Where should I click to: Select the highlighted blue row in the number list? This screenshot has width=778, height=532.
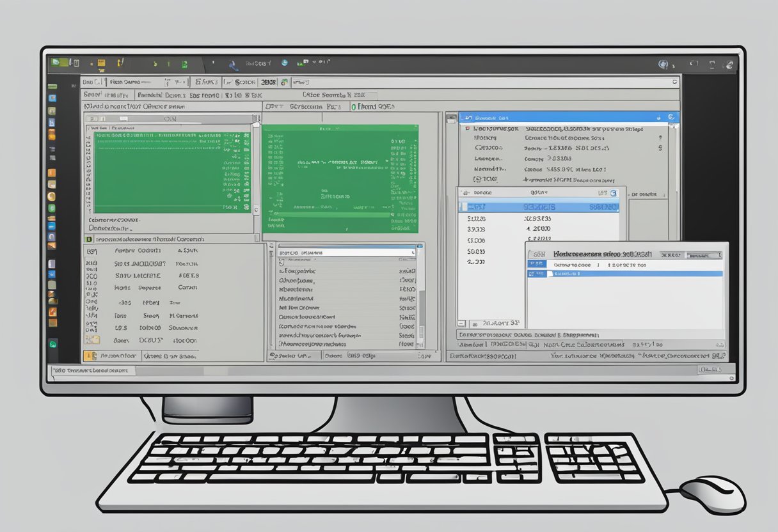pos(539,207)
